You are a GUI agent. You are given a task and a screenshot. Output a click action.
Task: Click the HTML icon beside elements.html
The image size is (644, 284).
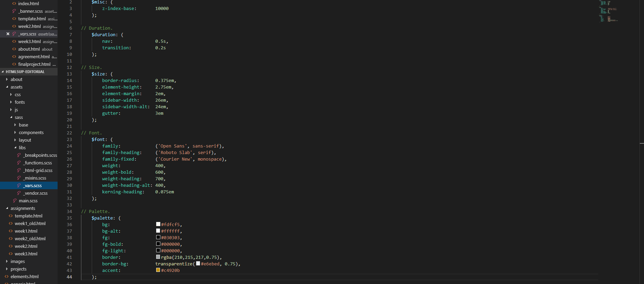click(x=7, y=276)
